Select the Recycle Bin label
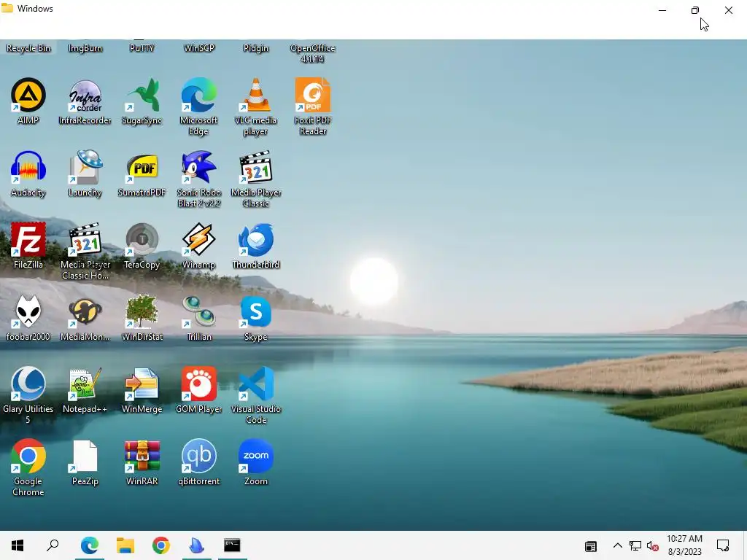Screen dimensions: 747x560 point(28,48)
